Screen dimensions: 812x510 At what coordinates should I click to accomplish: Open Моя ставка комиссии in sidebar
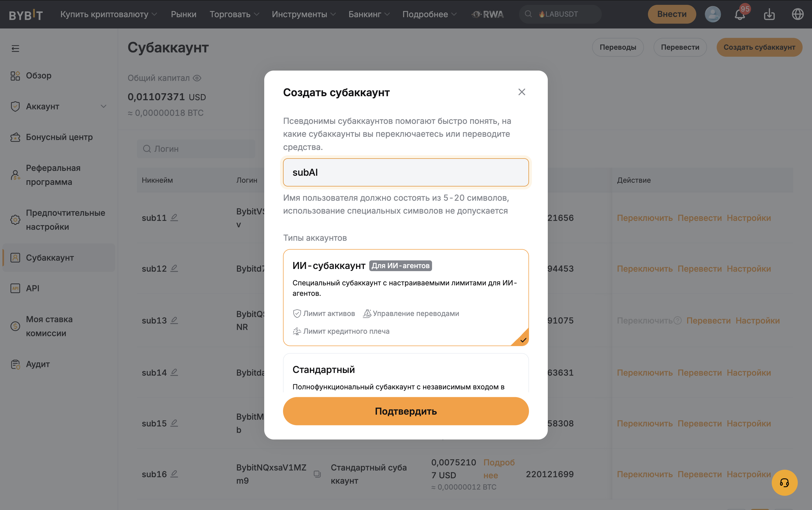[59, 326]
